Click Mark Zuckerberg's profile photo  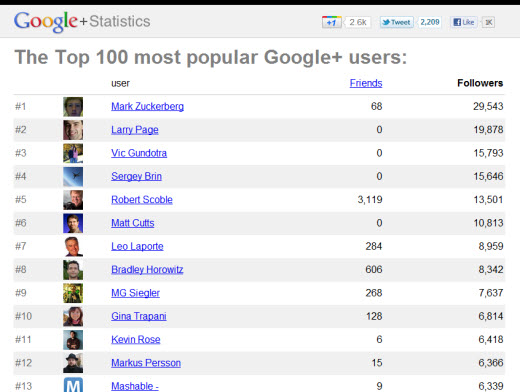[73, 107]
